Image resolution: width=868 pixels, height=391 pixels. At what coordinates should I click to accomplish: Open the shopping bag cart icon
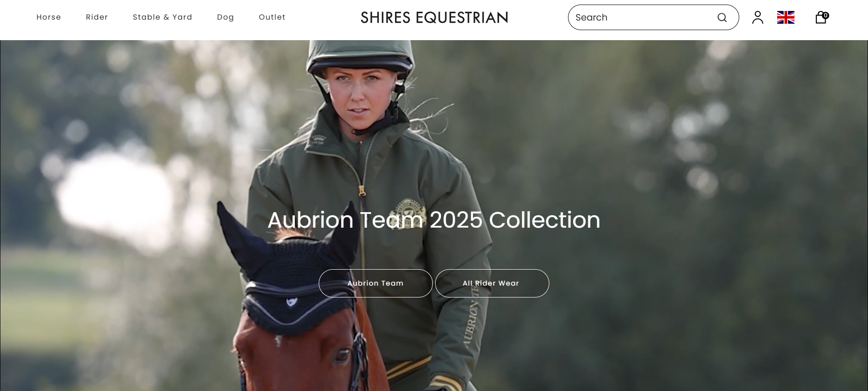[x=821, y=18]
